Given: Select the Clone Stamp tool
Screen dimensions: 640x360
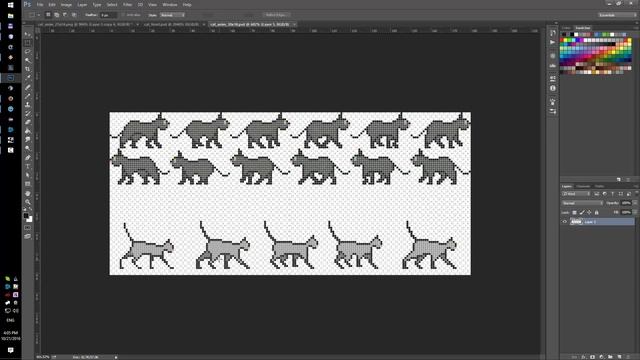Looking at the screenshot, I should [x=27, y=105].
